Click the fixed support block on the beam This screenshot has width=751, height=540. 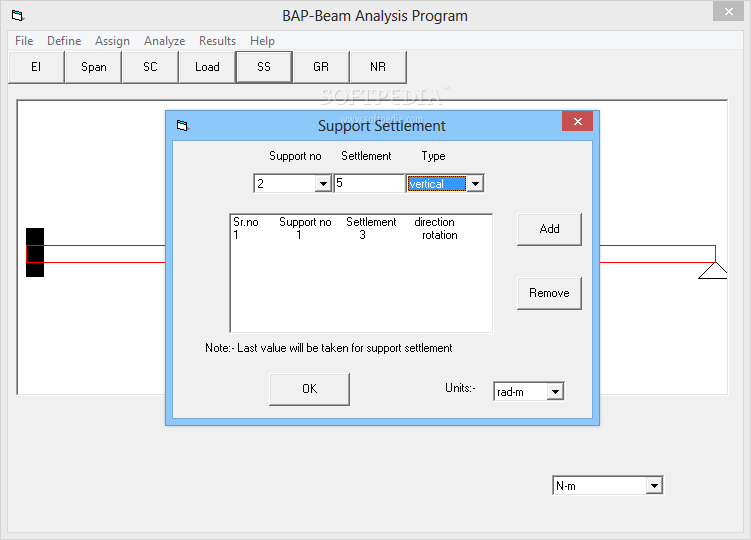pos(35,253)
